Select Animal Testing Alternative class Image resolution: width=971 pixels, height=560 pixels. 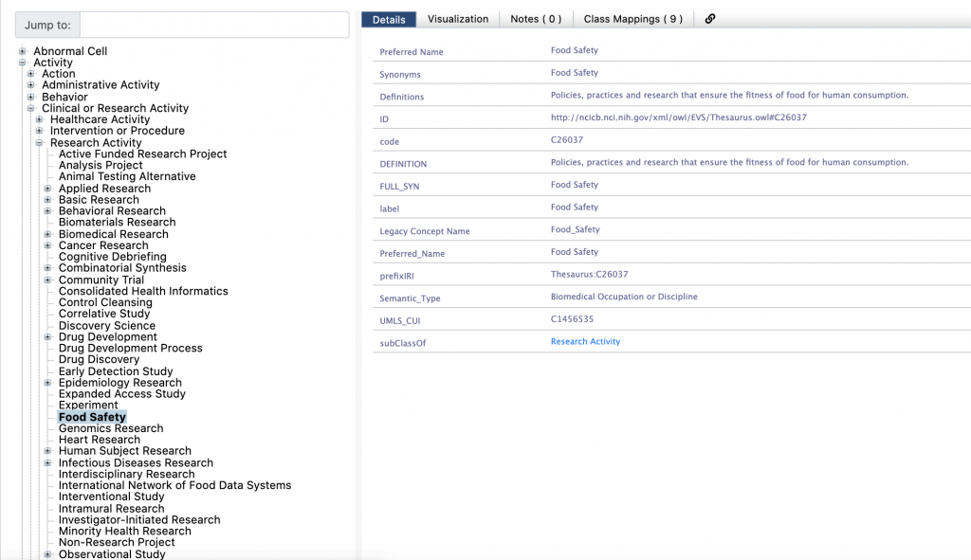click(x=127, y=176)
